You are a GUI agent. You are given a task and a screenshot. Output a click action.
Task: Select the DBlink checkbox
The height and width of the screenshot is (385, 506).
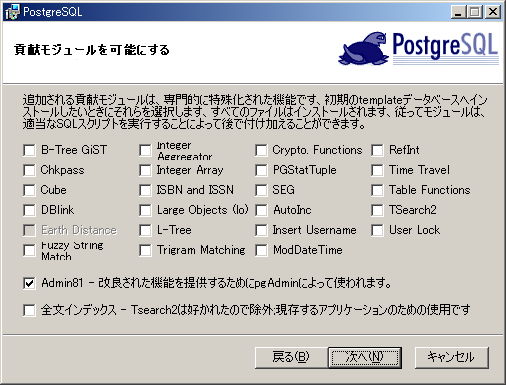29,210
